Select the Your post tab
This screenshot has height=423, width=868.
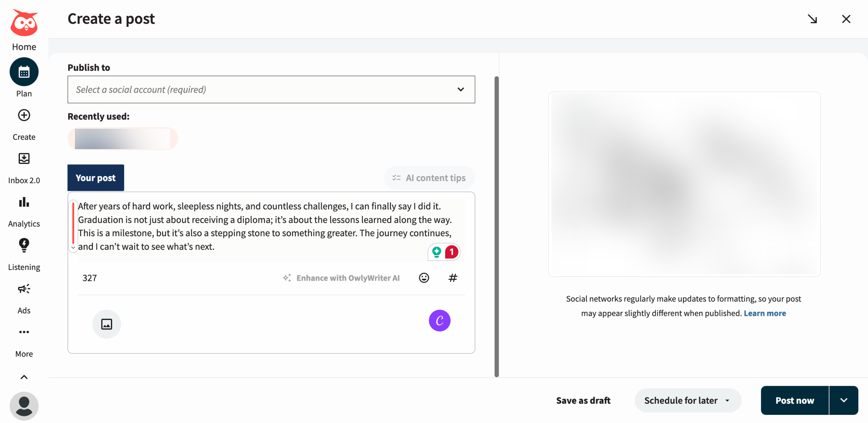(96, 178)
